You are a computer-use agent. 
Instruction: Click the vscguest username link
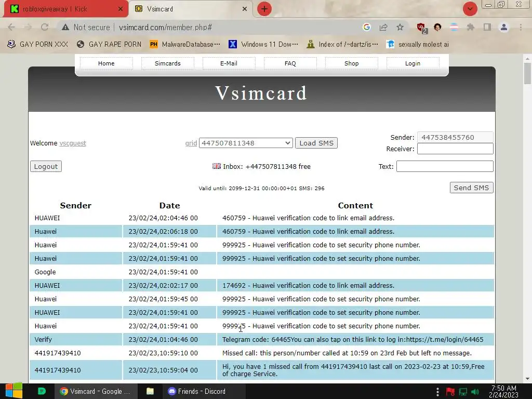pos(73,143)
